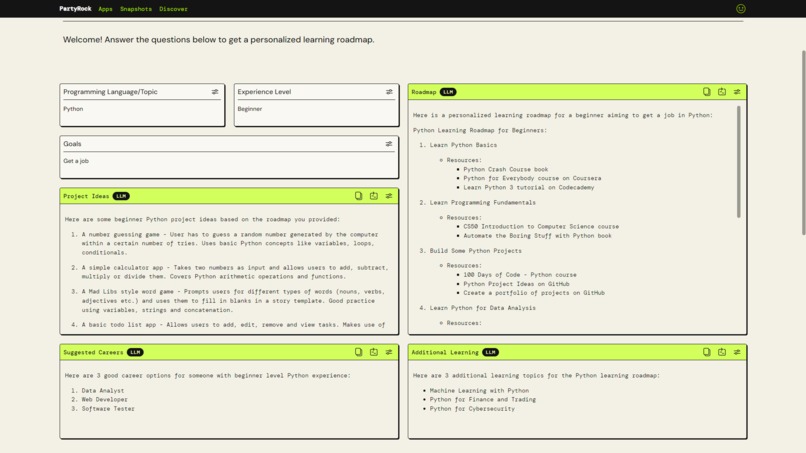This screenshot has width=806, height=453.
Task: Click 'Software Tester' career entry
Action: tap(108, 409)
